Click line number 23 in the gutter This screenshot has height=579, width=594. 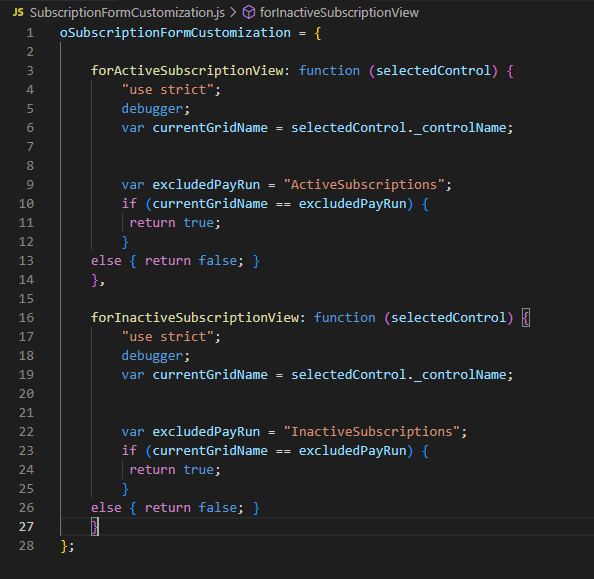26,451
